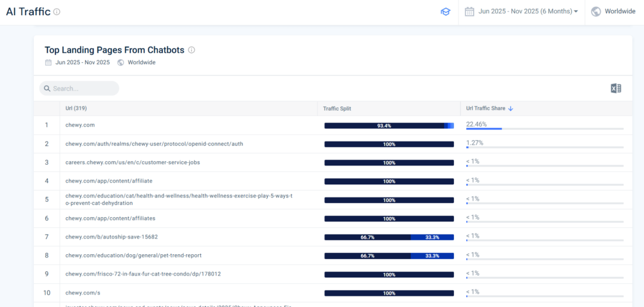This screenshot has width=644, height=307.
Task: Open the Worldwide country selector
Action: 619,11
